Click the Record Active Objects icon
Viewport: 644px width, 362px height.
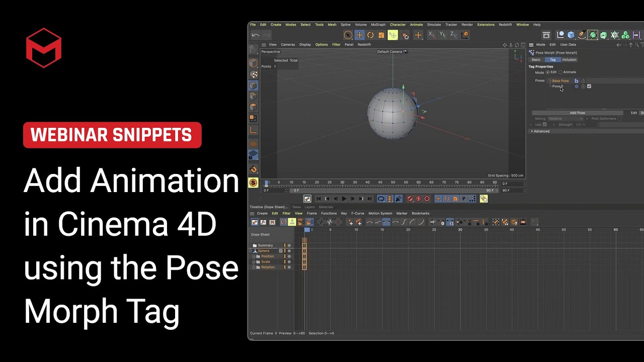[410, 199]
